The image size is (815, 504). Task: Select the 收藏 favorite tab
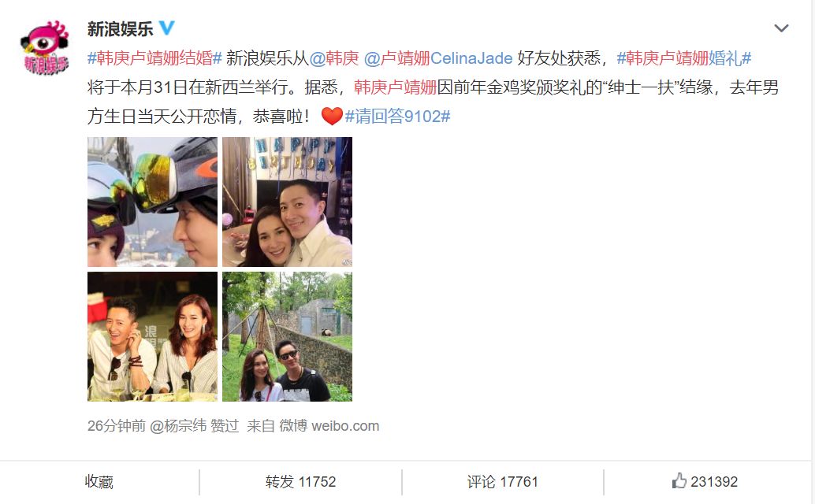(x=99, y=482)
